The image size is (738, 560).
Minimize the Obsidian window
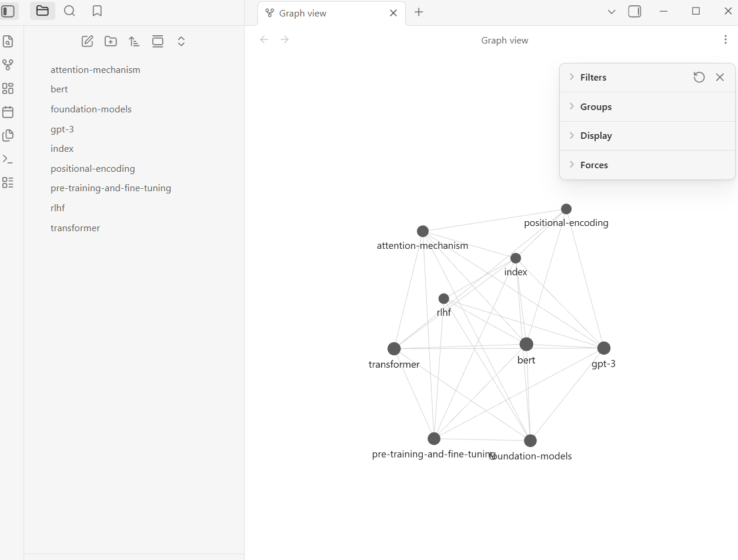tap(664, 11)
